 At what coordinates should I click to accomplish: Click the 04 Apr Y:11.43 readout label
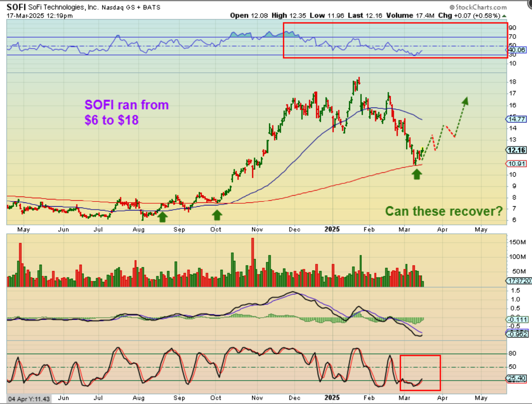pos(29,399)
